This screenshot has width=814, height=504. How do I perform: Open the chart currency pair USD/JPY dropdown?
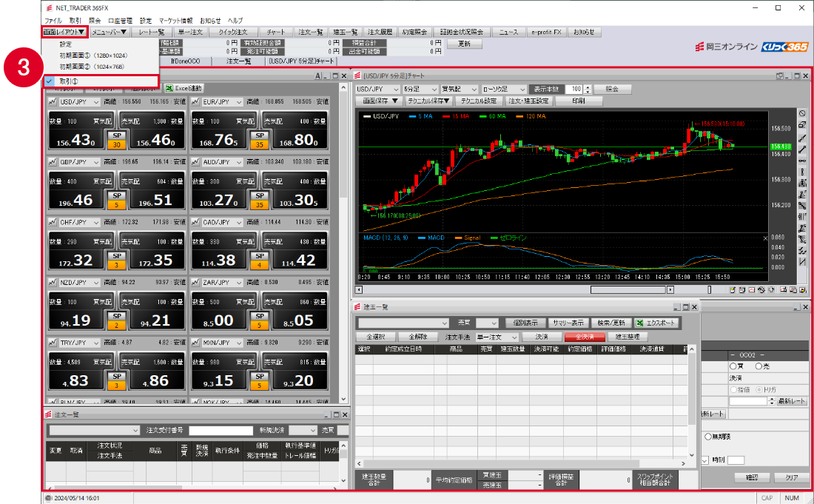point(377,90)
